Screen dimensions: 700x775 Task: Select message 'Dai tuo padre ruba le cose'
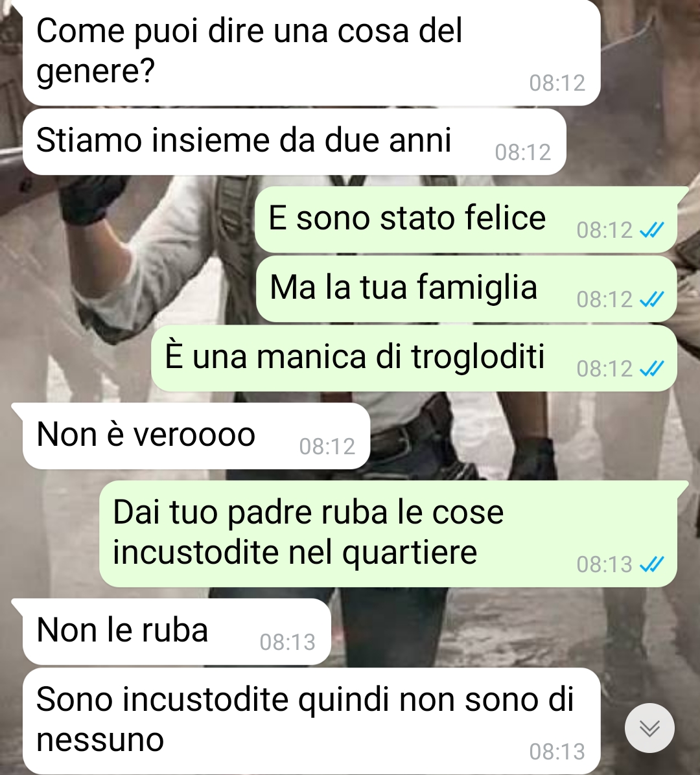tap(388, 534)
